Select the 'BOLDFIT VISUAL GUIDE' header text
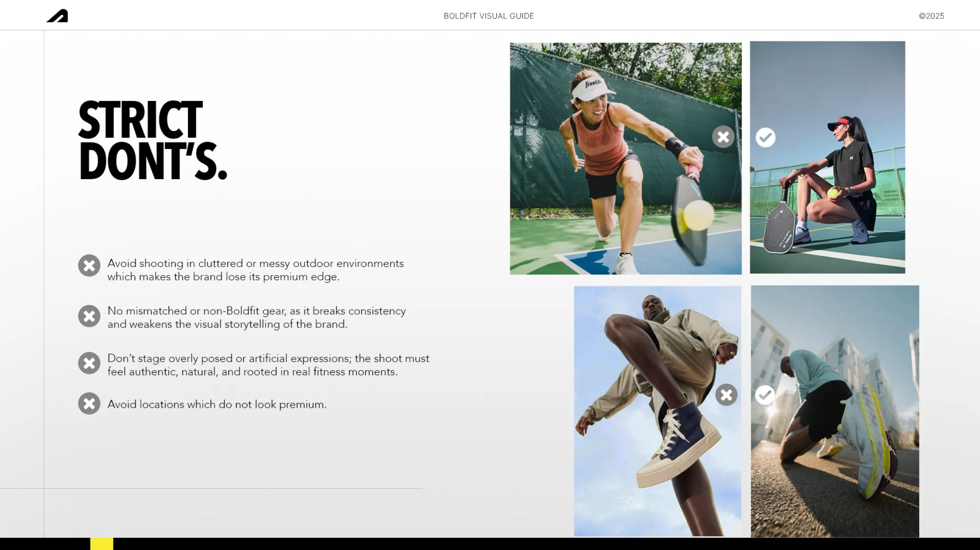 489,16
